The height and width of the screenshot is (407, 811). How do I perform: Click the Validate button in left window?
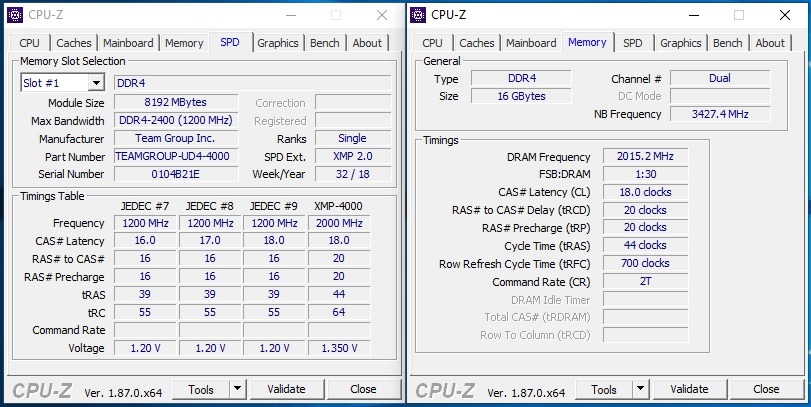(x=286, y=389)
